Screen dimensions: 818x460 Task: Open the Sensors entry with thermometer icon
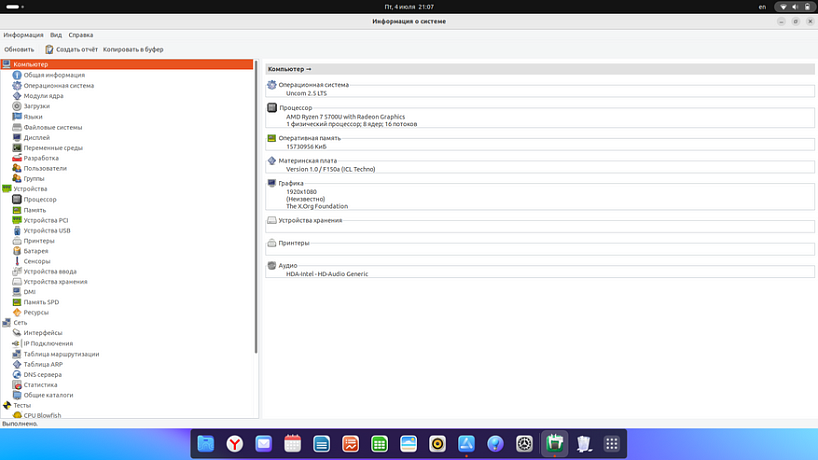coord(36,261)
